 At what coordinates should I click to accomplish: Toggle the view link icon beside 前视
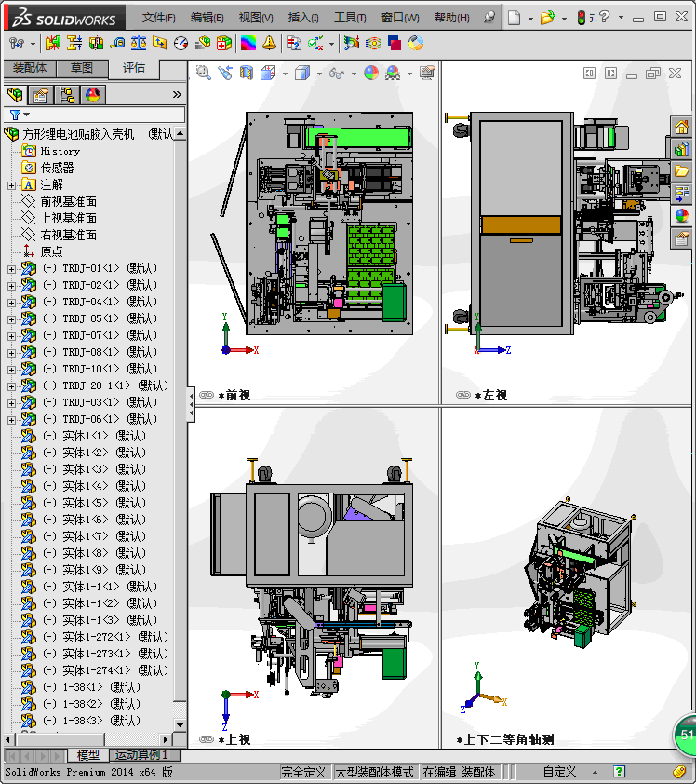207,395
